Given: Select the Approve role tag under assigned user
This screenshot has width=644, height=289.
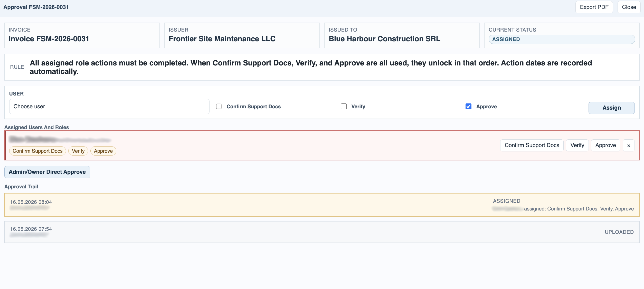Looking at the screenshot, I should point(103,151).
